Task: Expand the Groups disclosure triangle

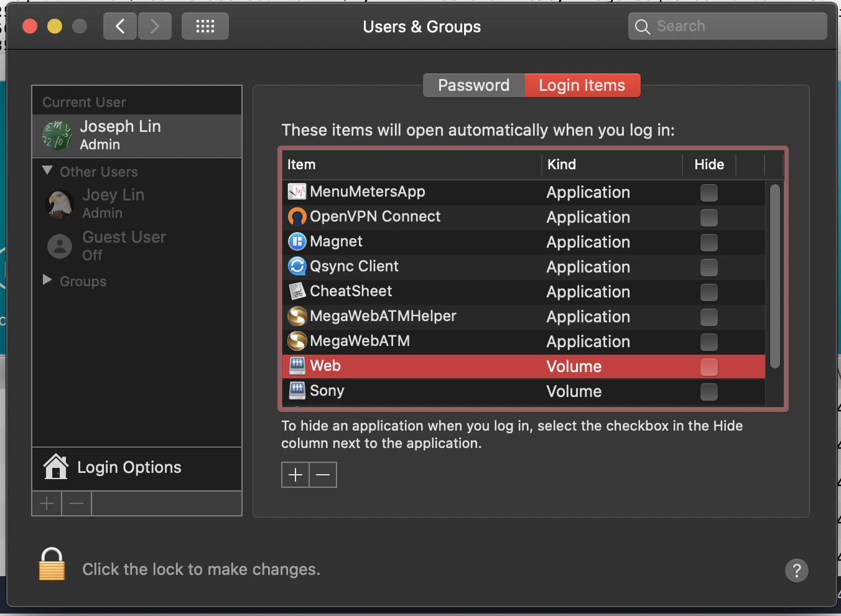Action: (x=47, y=280)
